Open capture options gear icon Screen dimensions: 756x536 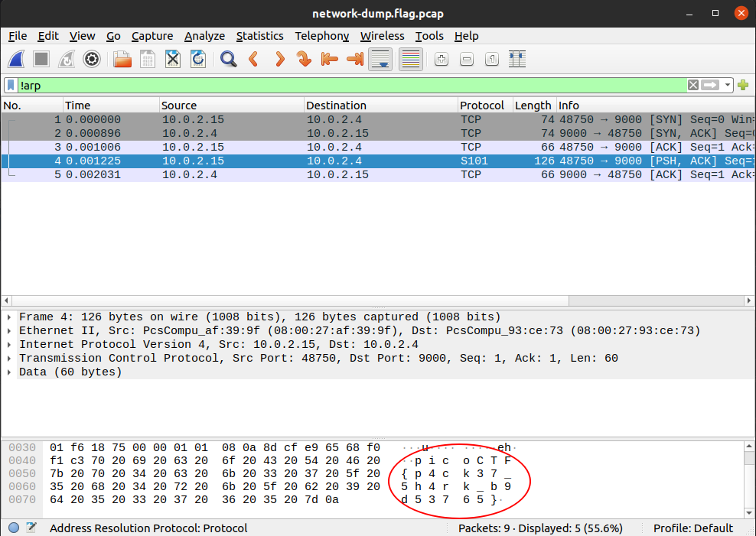pyautogui.click(x=92, y=59)
